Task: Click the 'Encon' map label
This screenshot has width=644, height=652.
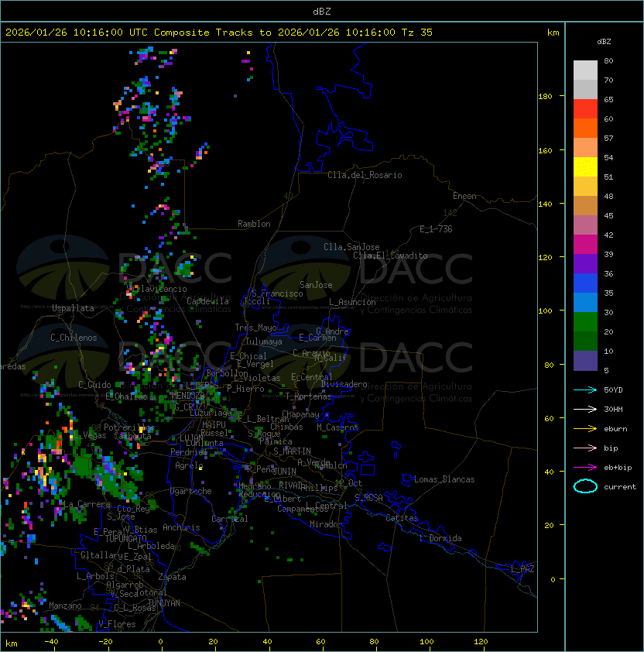Action: 464,196
